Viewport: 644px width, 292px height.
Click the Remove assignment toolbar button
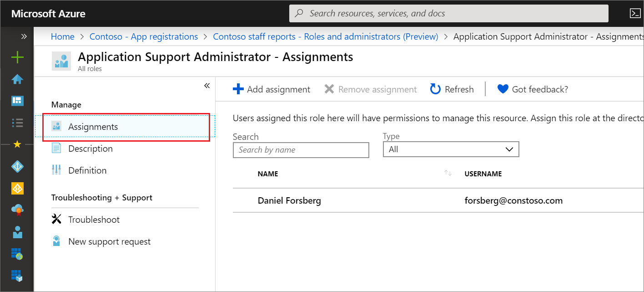coord(371,89)
